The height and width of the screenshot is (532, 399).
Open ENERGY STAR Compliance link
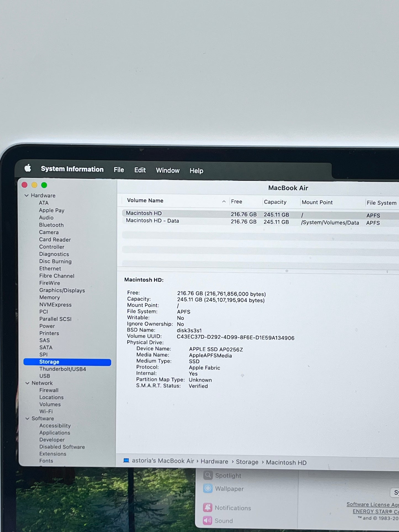pos(376,511)
